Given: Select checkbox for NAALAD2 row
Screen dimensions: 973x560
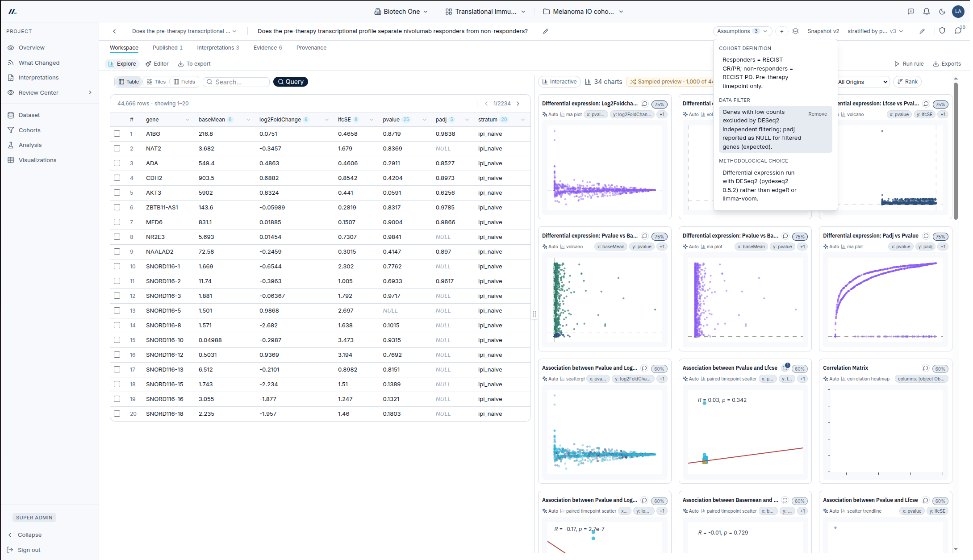Looking at the screenshot, I should coord(117,251).
